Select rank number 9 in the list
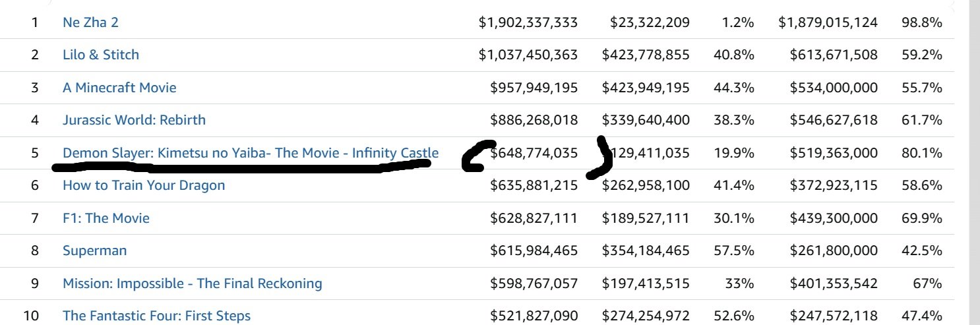980x325 pixels. tap(35, 283)
